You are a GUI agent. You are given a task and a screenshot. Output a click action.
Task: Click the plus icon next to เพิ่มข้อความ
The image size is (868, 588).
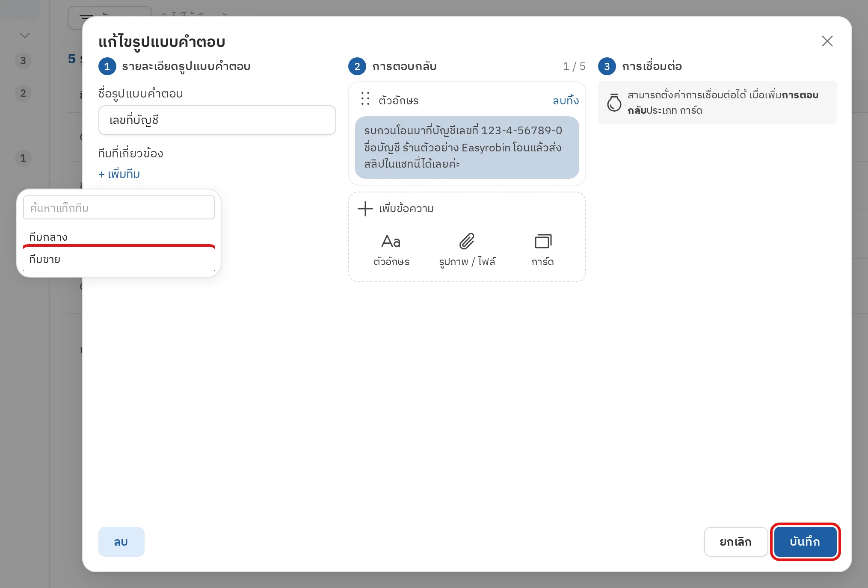365,209
